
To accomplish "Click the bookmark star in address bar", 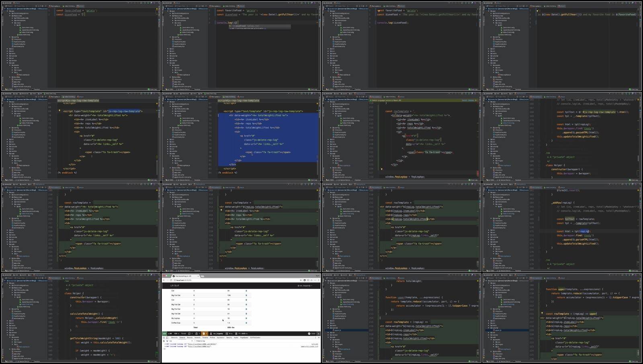I will [x=301, y=280].
